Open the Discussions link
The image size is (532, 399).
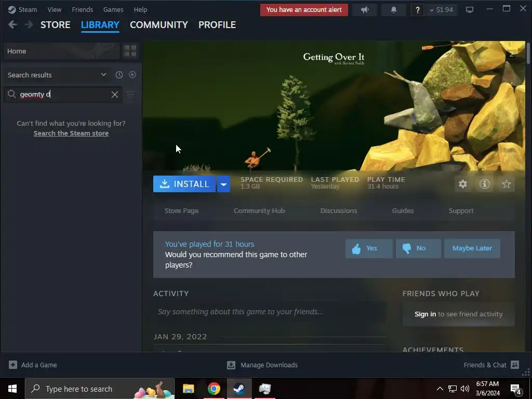coord(339,211)
